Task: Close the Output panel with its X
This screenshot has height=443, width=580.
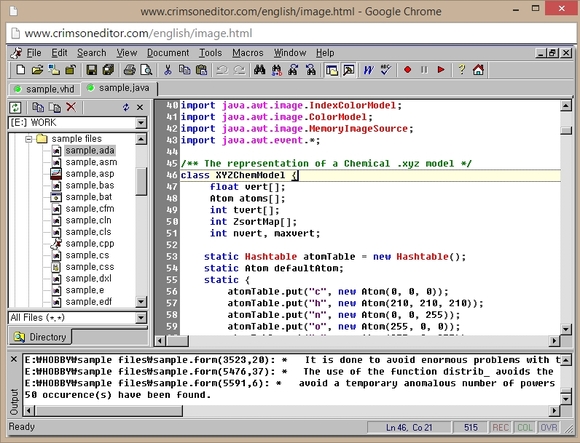Action: point(14,359)
